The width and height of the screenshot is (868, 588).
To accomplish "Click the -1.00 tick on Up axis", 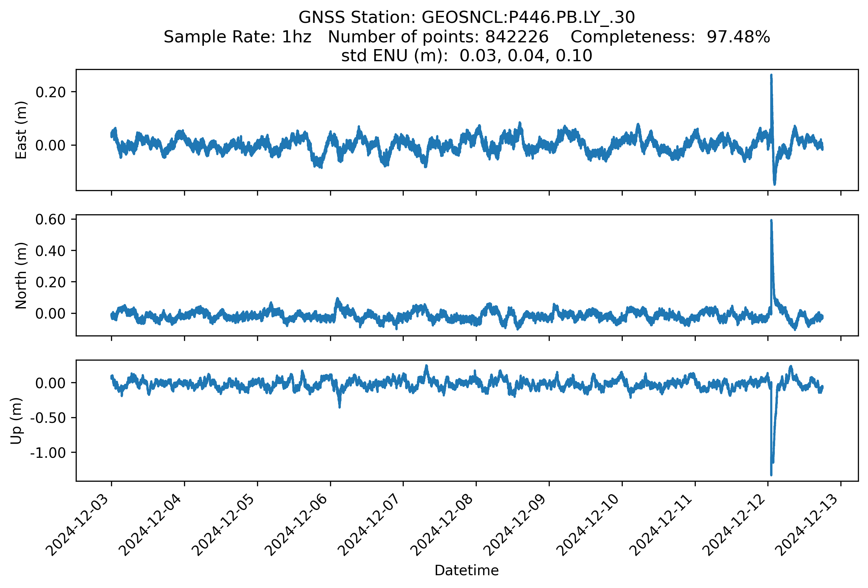I will point(48,453).
